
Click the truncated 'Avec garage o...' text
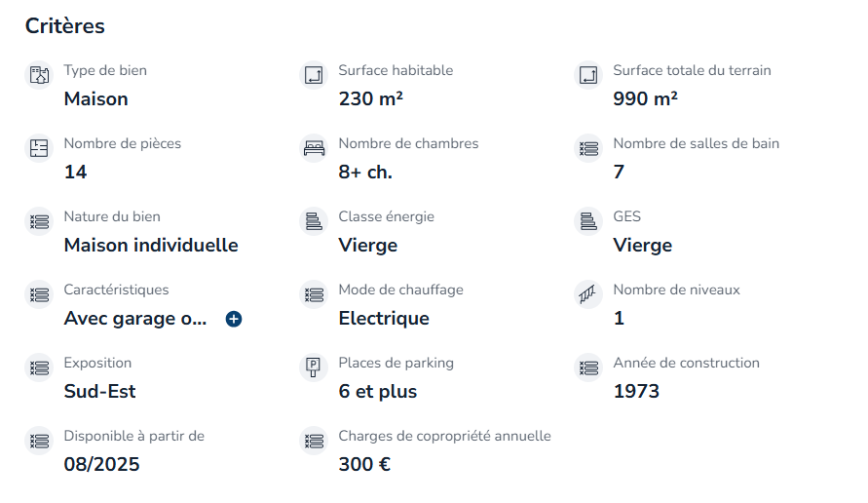[135, 319]
